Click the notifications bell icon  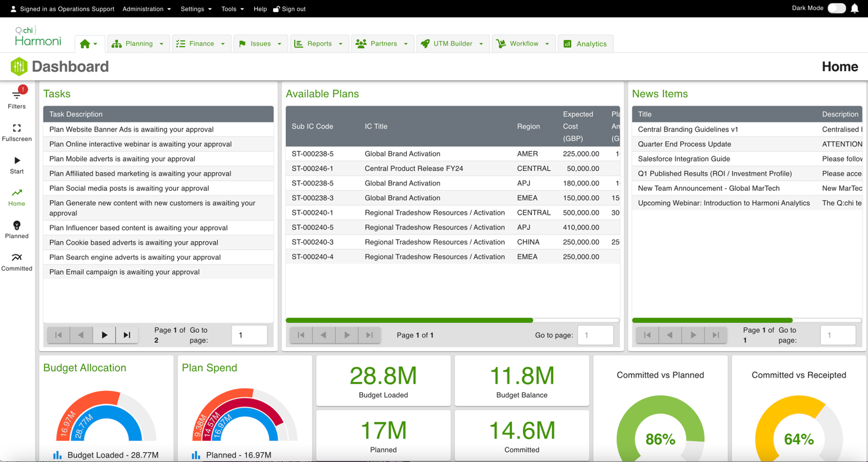click(855, 9)
